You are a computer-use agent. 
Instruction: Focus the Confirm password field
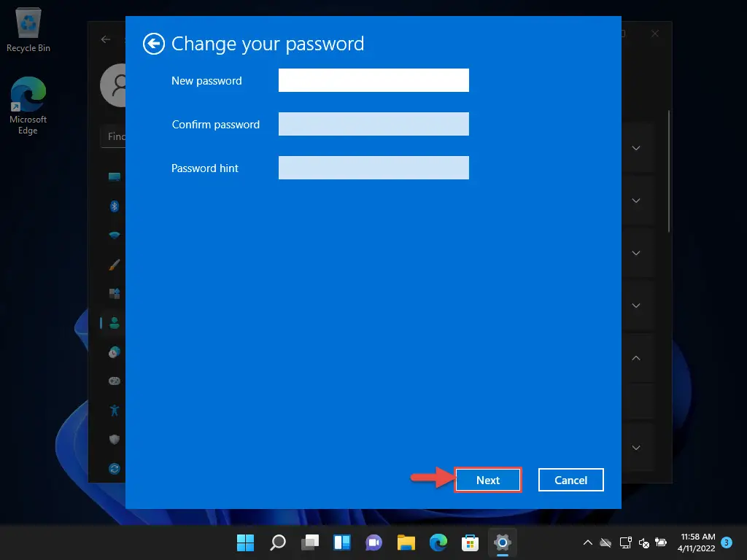(373, 124)
